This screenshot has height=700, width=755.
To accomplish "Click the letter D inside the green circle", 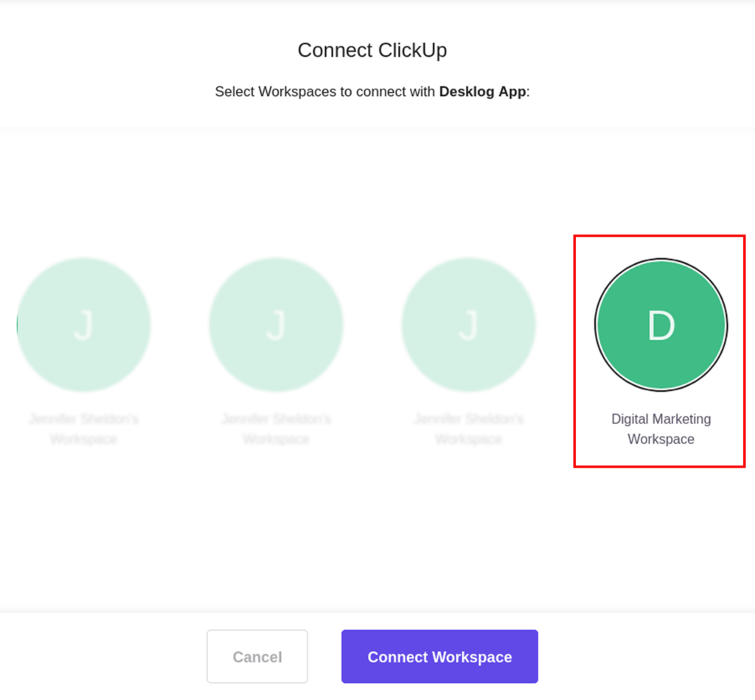I will click(661, 326).
